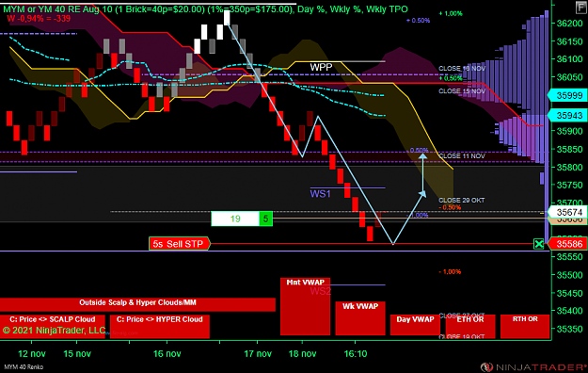The width and height of the screenshot is (588, 373).
Task: Click the 16 nov date label
Action: [x=167, y=353]
